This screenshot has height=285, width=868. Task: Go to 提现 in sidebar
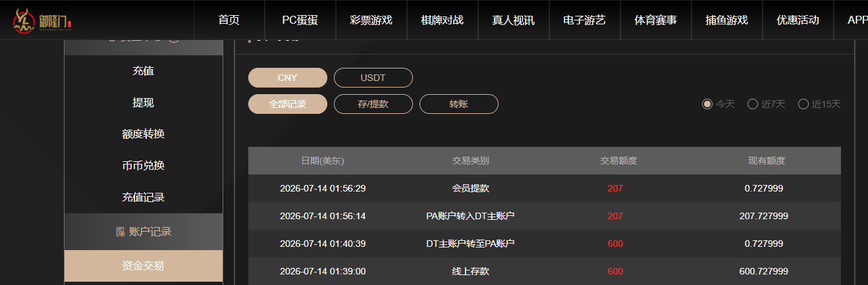point(144,103)
